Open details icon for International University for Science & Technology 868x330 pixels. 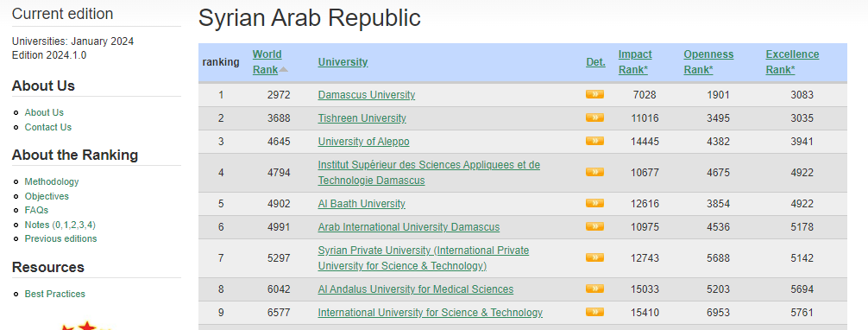tap(594, 312)
